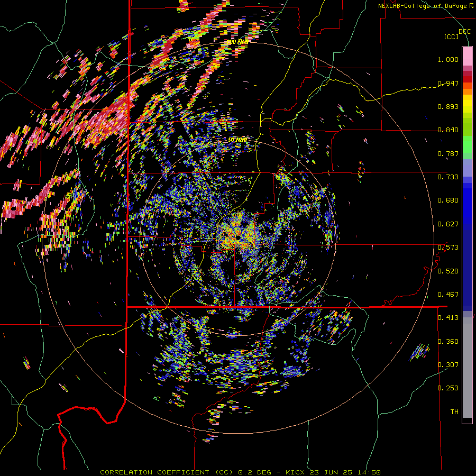Click the TH threshold label
Viewport: 476px width, 476px height.
tap(454, 412)
